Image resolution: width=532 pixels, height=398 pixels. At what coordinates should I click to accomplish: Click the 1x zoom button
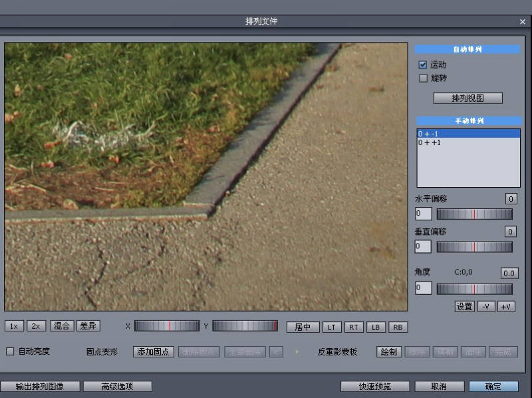pos(13,326)
